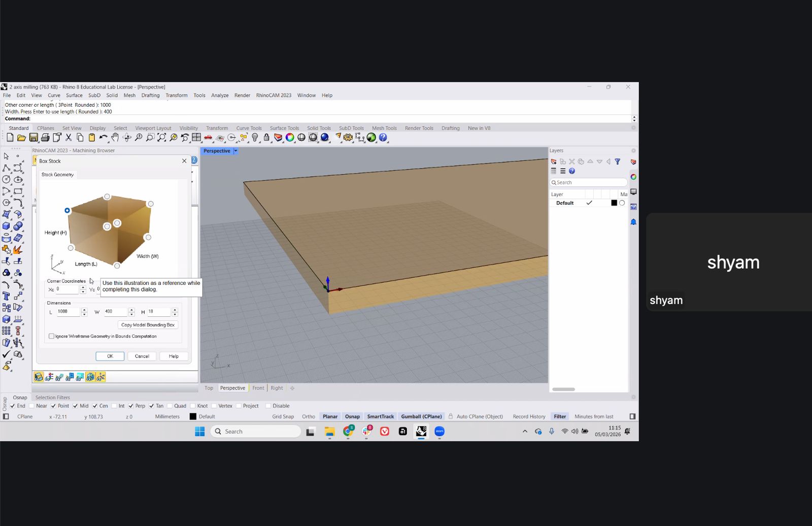
Task: Switch to the Curve Tools toolbar tab
Action: coord(249,128)
